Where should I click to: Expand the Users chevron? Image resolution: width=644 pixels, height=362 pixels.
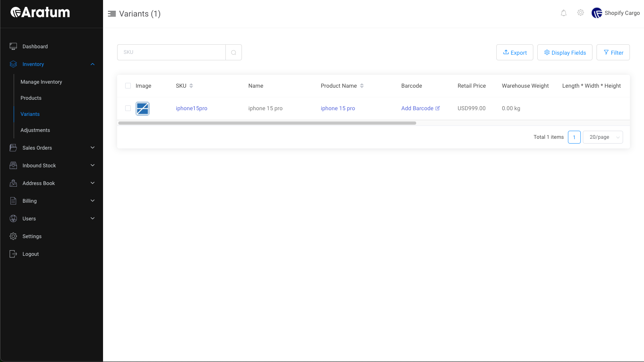pyautogui.click(x=93, y=218)
